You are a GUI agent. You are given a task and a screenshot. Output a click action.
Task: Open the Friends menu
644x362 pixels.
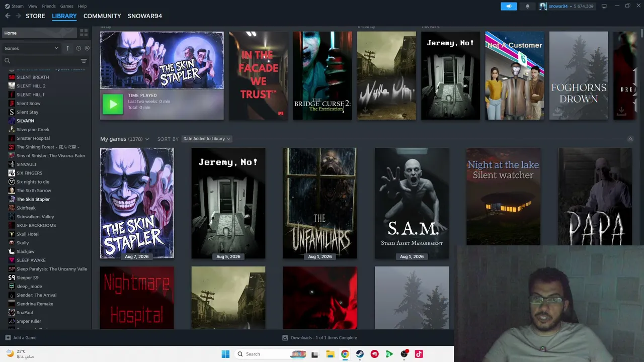pyautogui.click(x=49, y=6)
